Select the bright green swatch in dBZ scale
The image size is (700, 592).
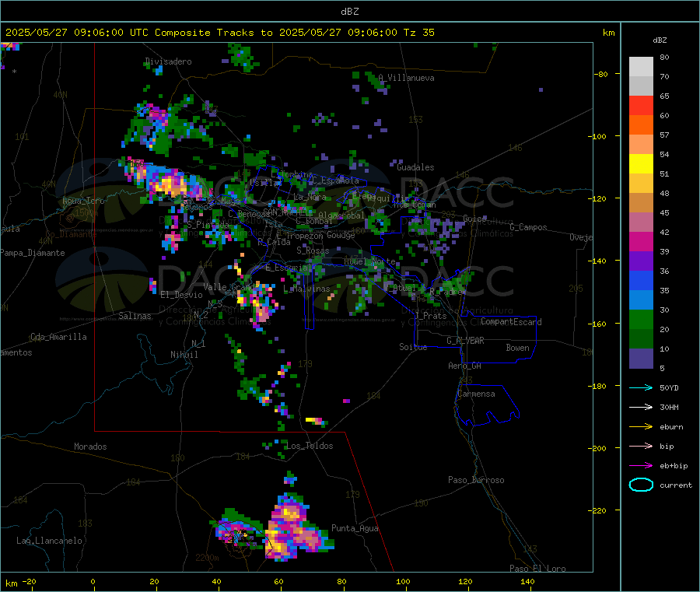[641, 320]
